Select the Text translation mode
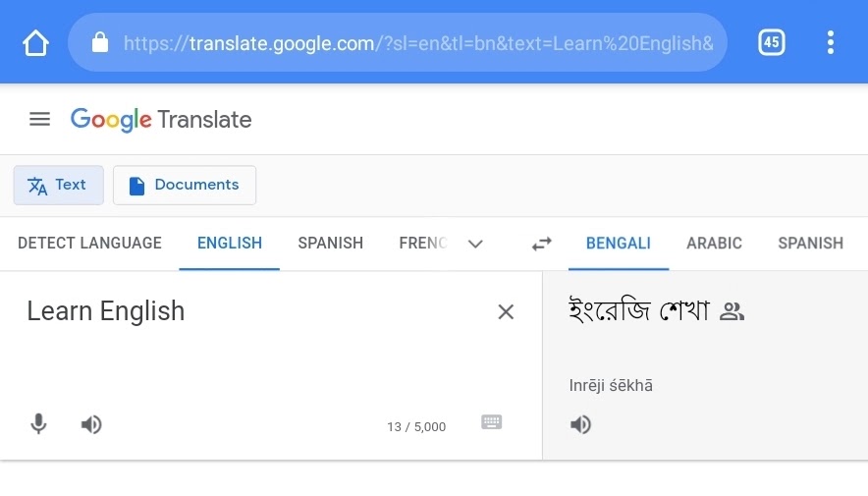The width and height of the screenshot is (868, 496). pyautogui.click(x=58, y=186)
